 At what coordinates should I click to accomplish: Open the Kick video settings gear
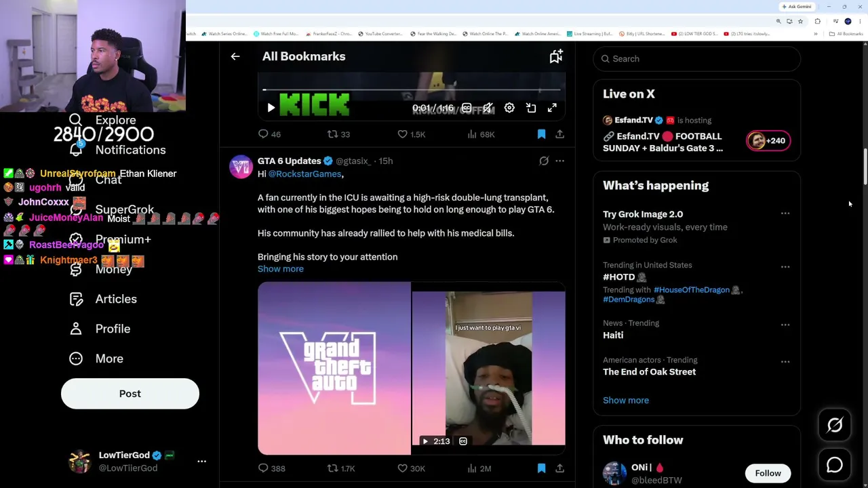pyautogui.click(x=509, y=108)
